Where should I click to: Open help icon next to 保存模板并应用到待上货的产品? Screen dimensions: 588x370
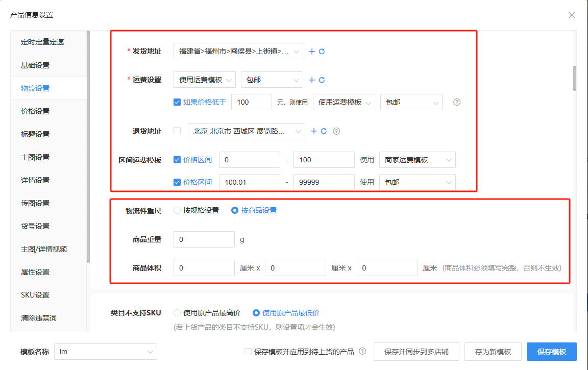tap(362, 351)
